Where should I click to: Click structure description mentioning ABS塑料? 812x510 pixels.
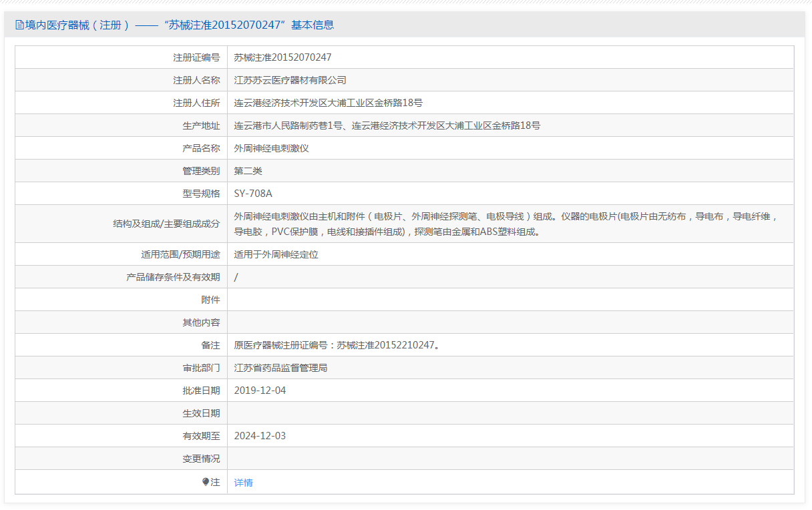pos(507,224)
